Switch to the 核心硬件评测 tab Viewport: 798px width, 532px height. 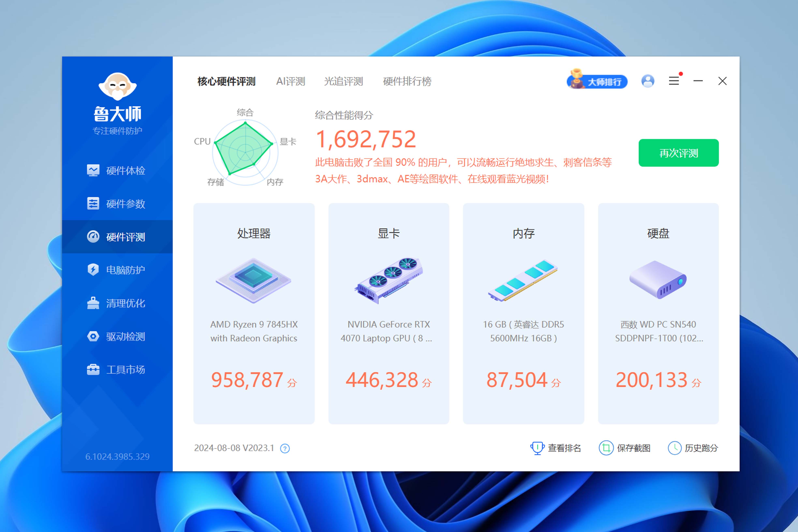(226, 82)
